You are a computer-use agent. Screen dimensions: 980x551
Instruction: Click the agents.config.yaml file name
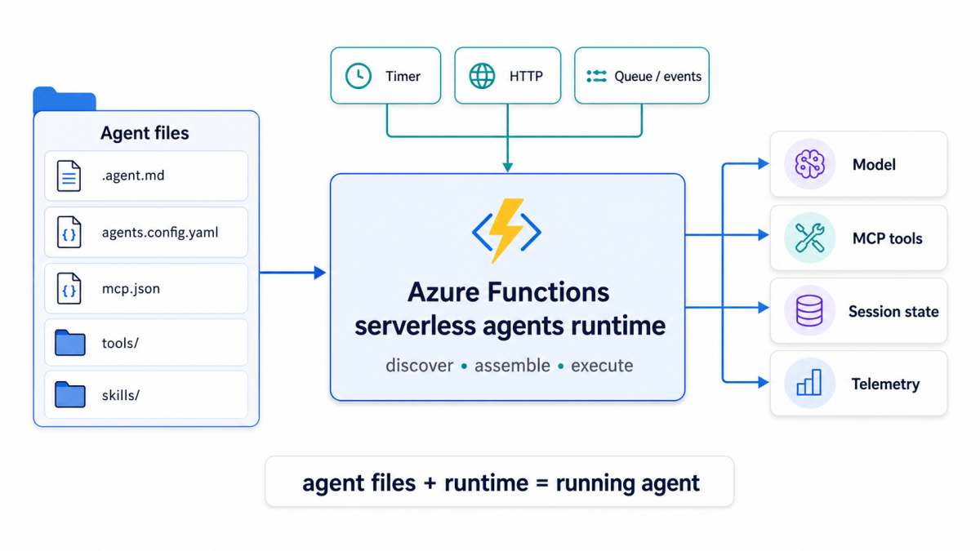(x=160, y=232)
